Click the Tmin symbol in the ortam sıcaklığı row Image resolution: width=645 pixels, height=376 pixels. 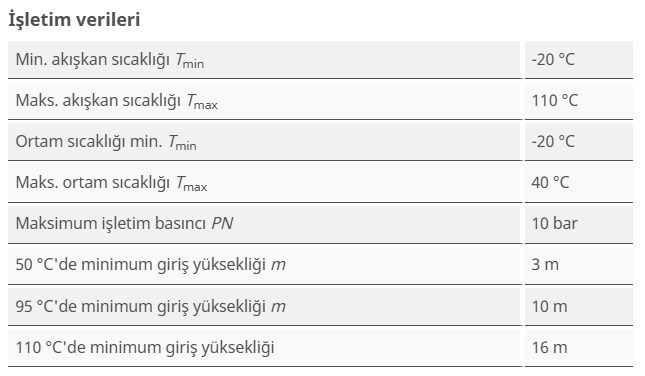click(x=182, y=143)
